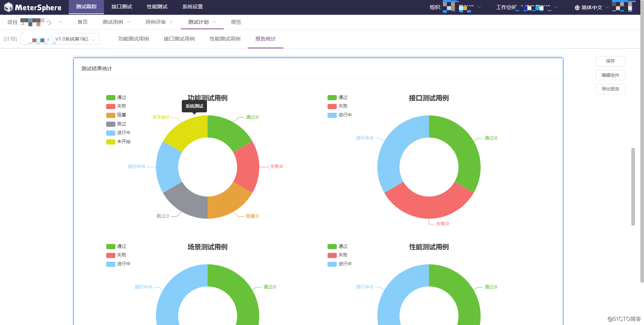Expand the 用例评审 submenu
The image size is (644, 325).
click(159, 22)
